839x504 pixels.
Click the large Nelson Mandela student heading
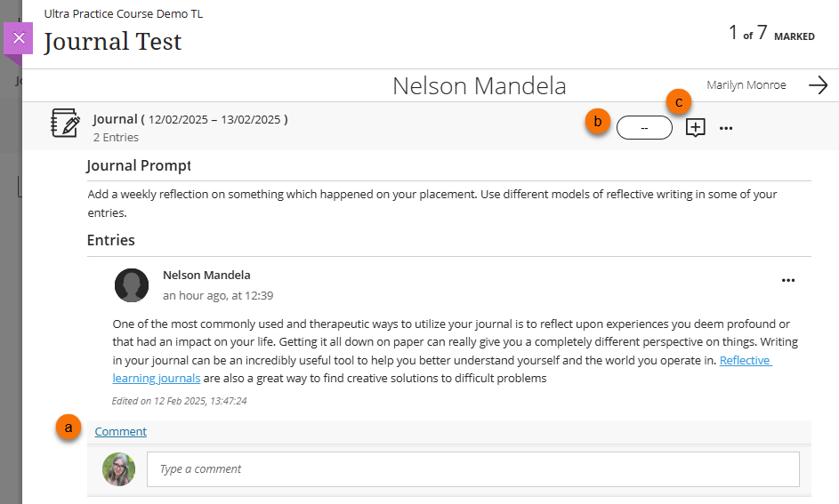pos(479,85)
